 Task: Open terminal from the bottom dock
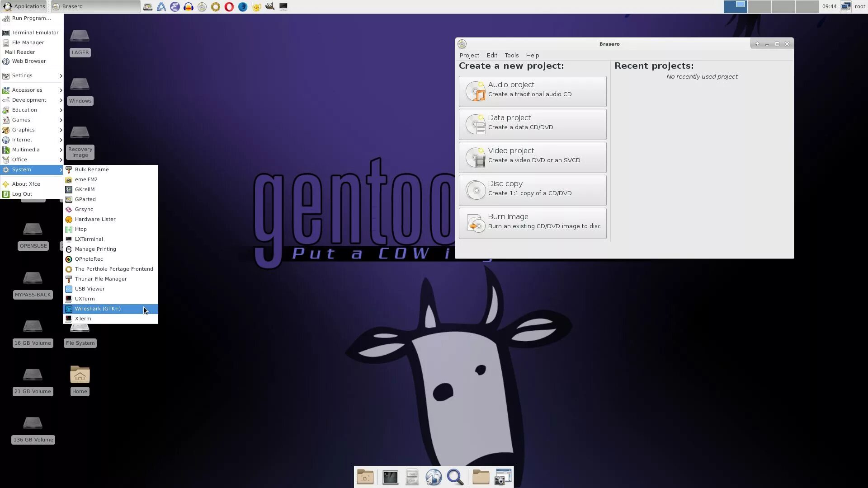point(390,477)
